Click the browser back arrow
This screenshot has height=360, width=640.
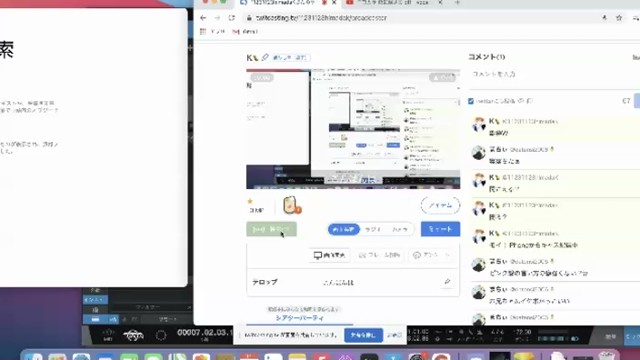(203, 18)
